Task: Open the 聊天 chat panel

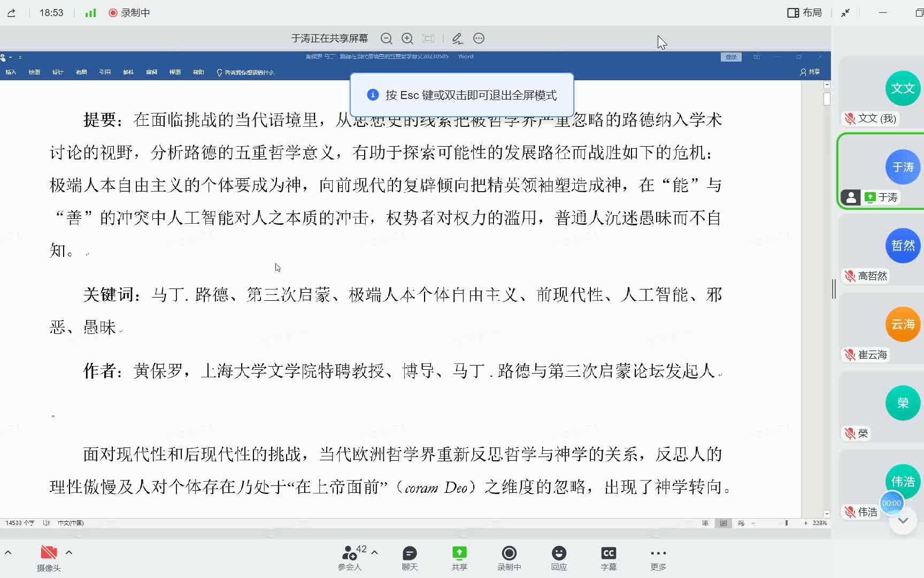Action: (410, 558)
